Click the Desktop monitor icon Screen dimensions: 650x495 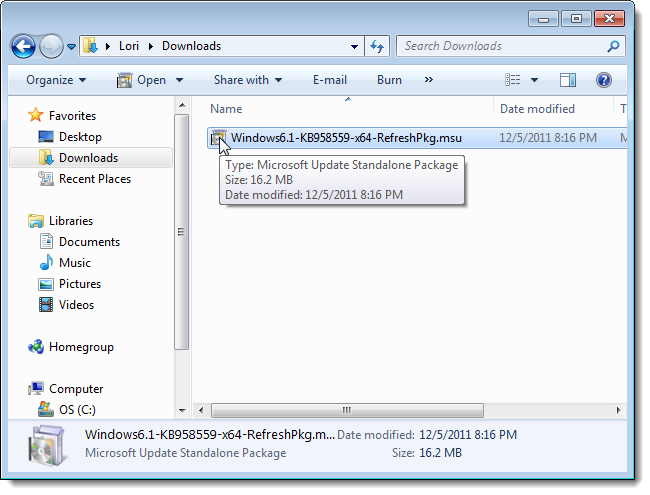46,136
